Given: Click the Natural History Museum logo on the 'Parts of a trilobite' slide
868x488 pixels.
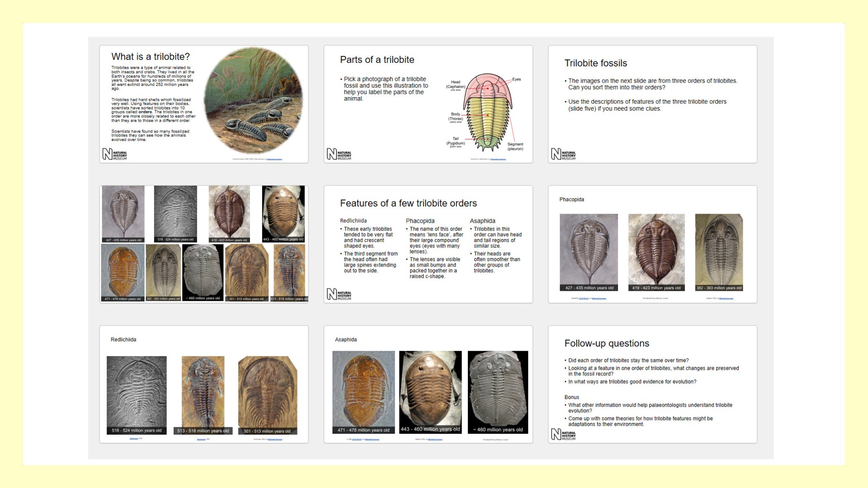Looking at the screenshot, I should tap(339, 155).
